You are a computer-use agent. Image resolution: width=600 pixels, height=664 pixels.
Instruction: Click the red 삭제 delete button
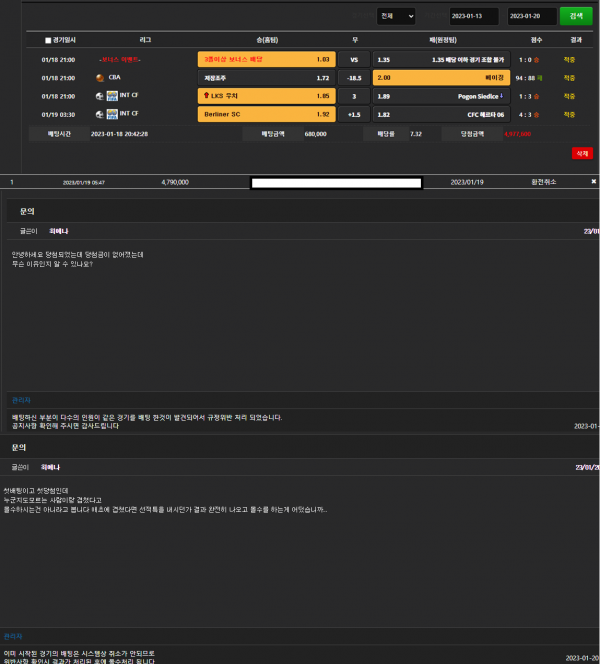(x=582, y=153)
